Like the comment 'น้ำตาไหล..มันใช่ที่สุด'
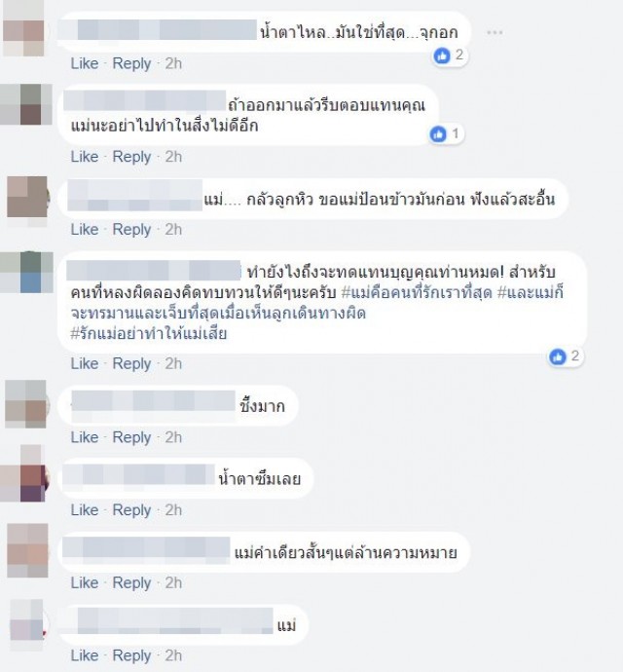The height and width of the screenshot is (672, 623). coord(85,63)
